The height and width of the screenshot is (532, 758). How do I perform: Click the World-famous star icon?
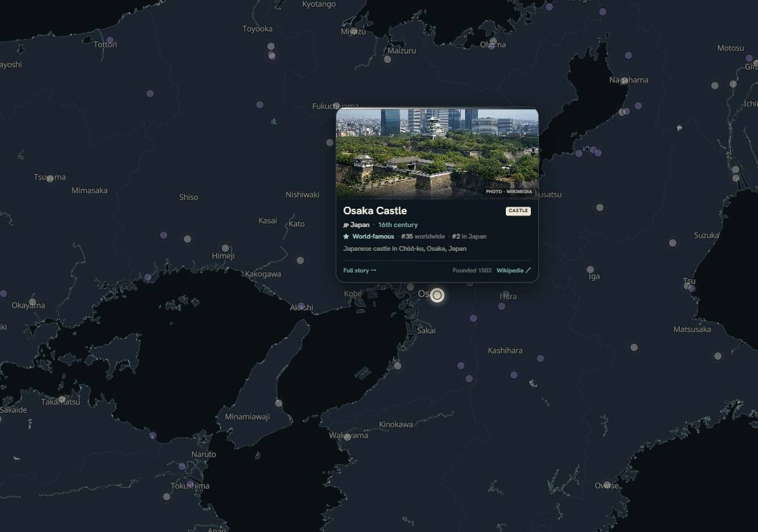[346, 237]
